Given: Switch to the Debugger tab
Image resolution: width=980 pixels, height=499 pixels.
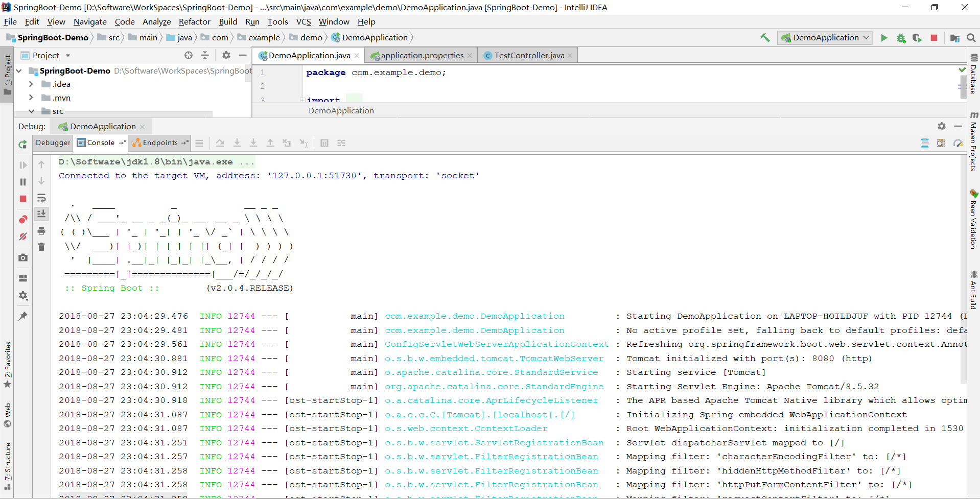Looking at the screenshot, I should pyautogui.click(x=53, y=143).
